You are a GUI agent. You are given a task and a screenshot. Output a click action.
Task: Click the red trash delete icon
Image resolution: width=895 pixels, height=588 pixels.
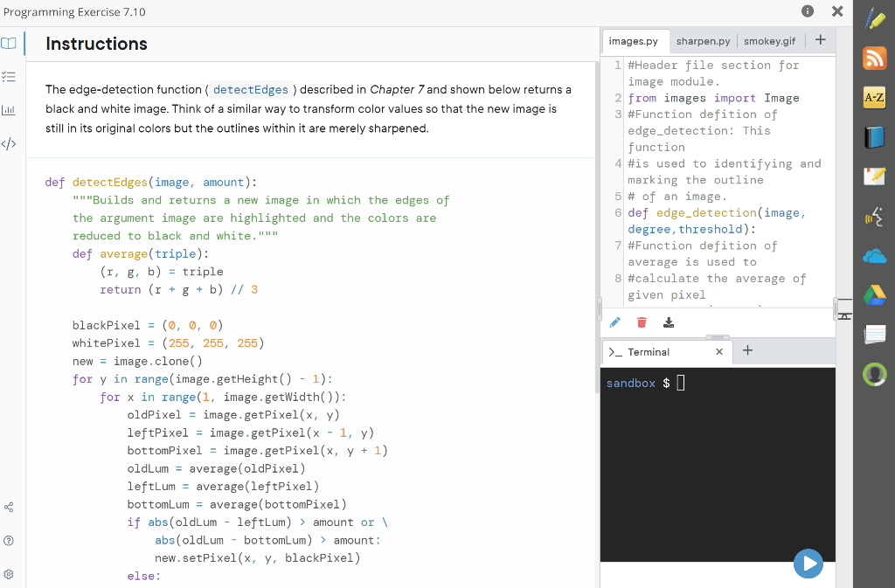(x=642, y=322)
